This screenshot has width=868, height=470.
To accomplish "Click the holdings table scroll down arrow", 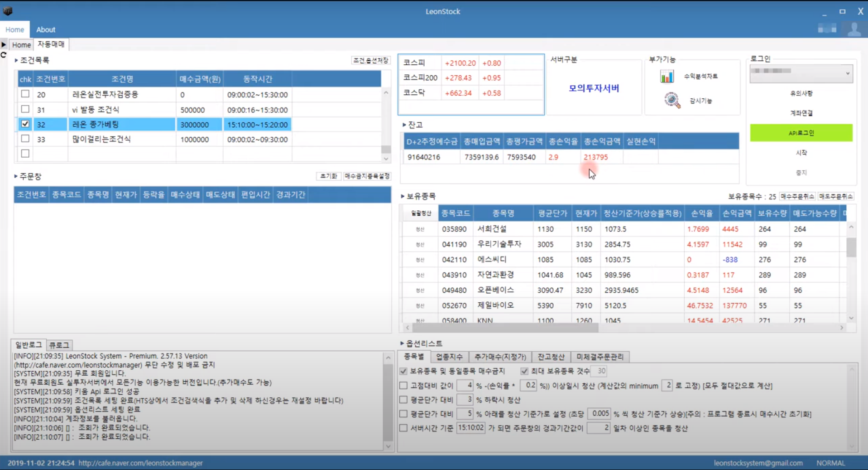I will coord(851,318).
